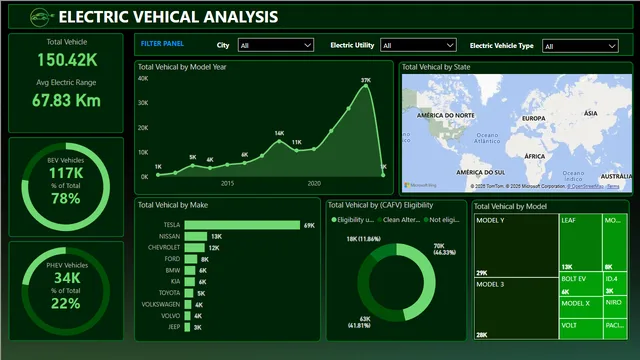Click the 150.42K Total Vehicle value
Image resolution: width=640 pixels, height=360 pixels.
coord(67,60)
